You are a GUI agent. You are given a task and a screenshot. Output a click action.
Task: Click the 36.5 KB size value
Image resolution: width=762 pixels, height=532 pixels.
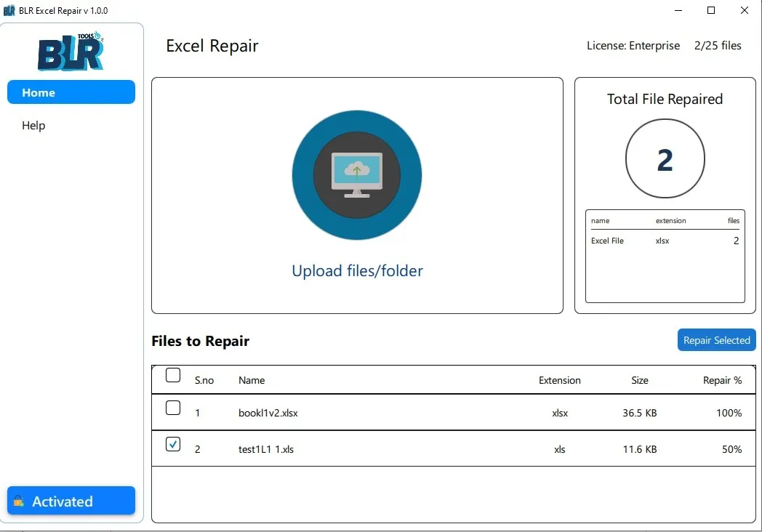[x=640, y=413]
